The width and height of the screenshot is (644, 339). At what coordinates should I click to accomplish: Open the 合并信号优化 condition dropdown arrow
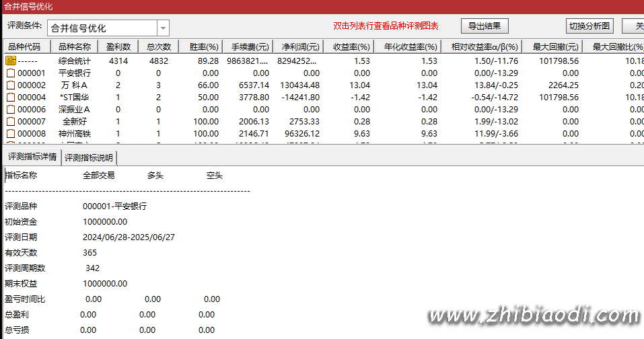163,28
